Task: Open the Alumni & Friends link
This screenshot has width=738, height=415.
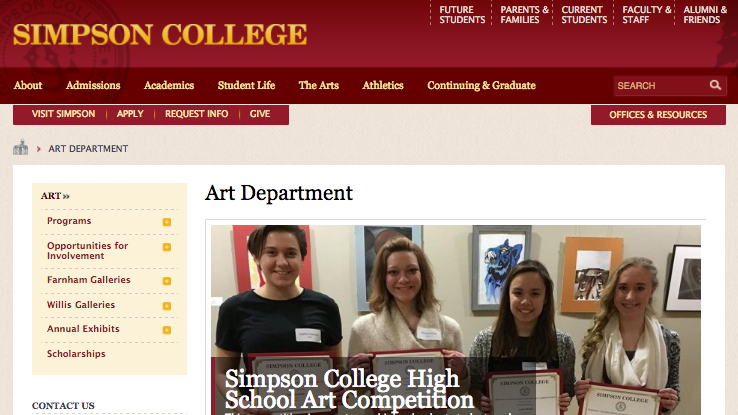Action: tap(705, 15)
